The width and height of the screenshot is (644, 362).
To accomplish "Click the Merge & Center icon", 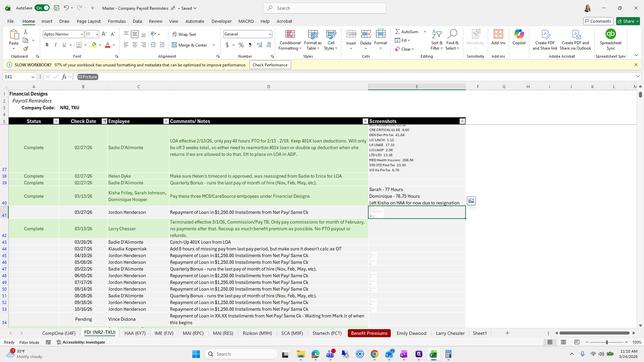I will pyautogui.click(x=174, y=45).
